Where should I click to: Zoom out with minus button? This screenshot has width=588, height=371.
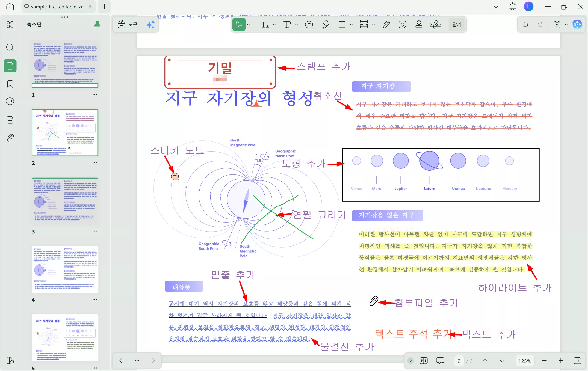544,361
